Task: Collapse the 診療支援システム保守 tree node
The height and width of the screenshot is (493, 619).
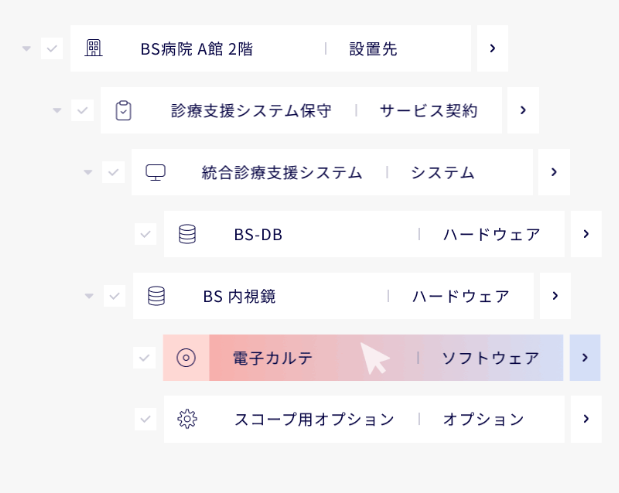Action: (x=57, y=111)
